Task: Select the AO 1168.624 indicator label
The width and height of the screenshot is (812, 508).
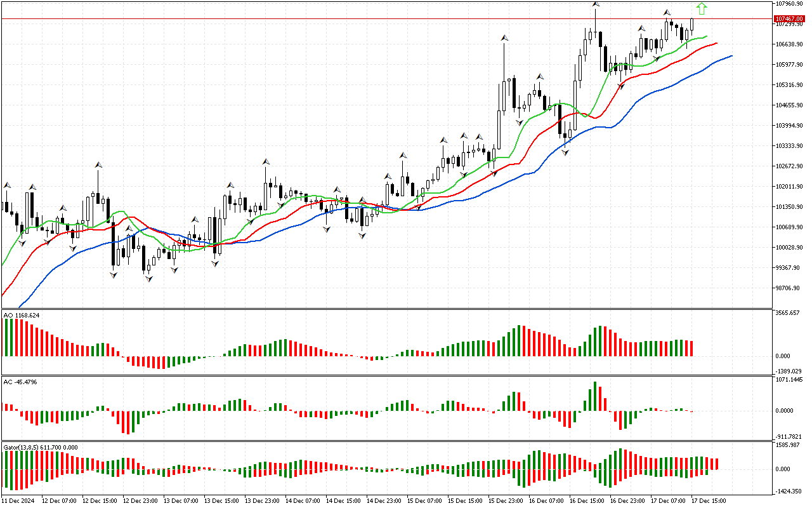Action: click(x=21, y=315)
